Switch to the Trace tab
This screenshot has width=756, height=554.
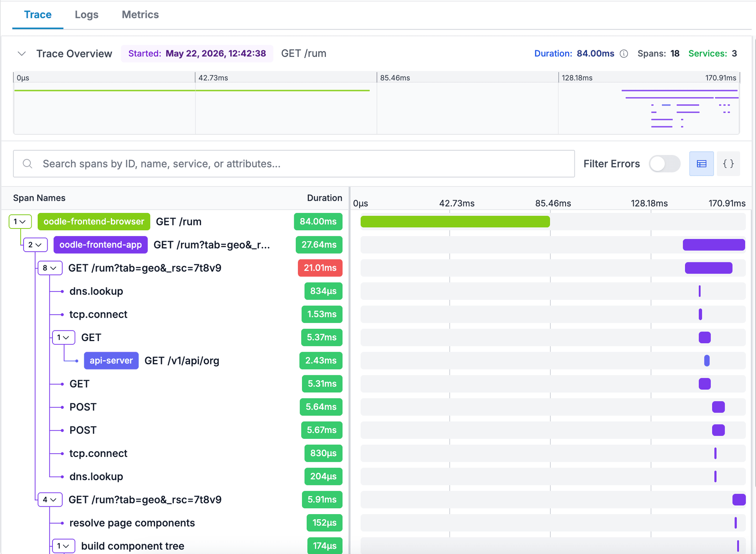tap(38, 15)
